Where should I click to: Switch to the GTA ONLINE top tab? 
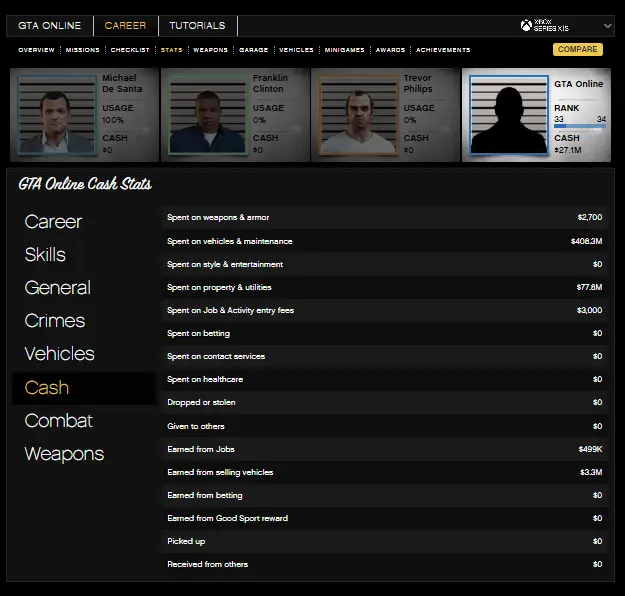pyautogui.click(x=49, y=25)
